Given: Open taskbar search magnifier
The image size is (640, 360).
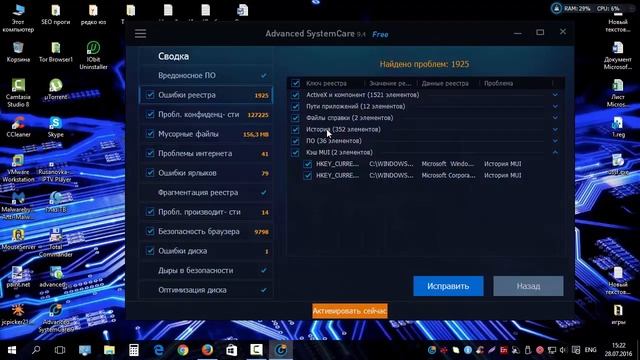Looking at the screenshot, I should 36,350.
